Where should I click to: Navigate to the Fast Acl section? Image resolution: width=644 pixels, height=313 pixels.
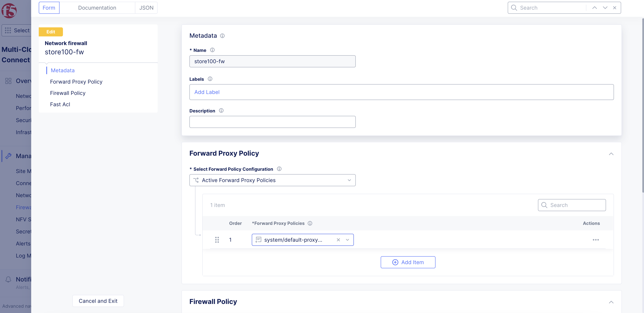[x=60, y=104]
